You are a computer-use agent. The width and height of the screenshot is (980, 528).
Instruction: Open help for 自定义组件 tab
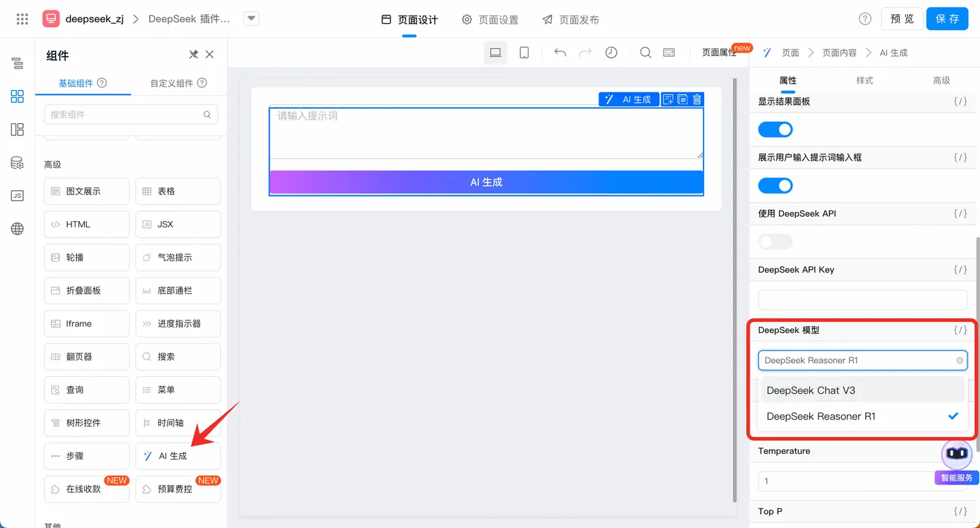tap(202, 83)
